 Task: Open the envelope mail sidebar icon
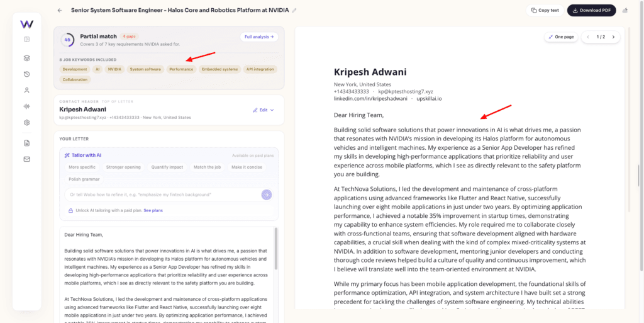click(x=26, y=159)
